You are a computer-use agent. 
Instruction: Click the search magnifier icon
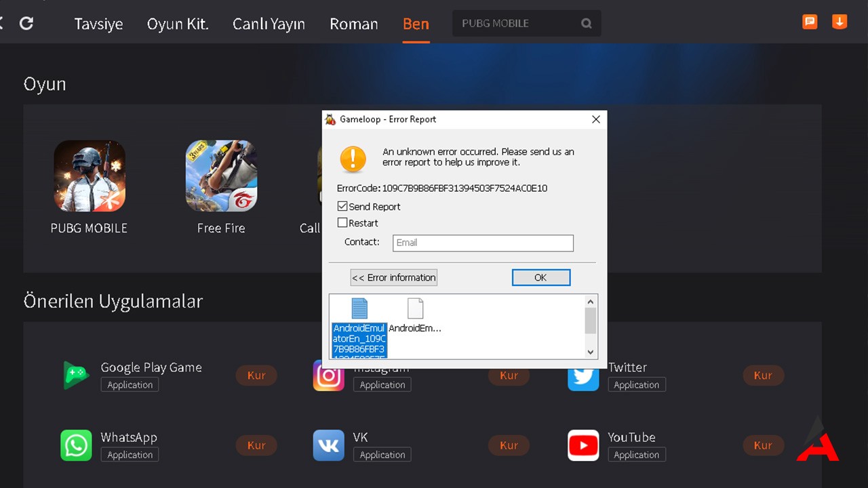pos(587,23)
